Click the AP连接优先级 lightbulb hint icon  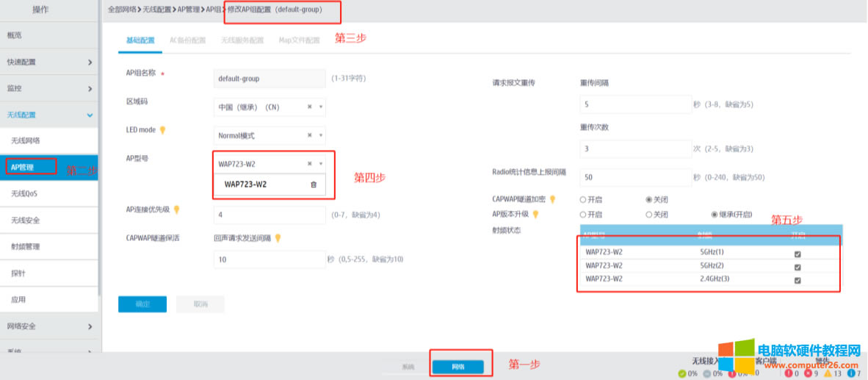(x=176, y=209)
